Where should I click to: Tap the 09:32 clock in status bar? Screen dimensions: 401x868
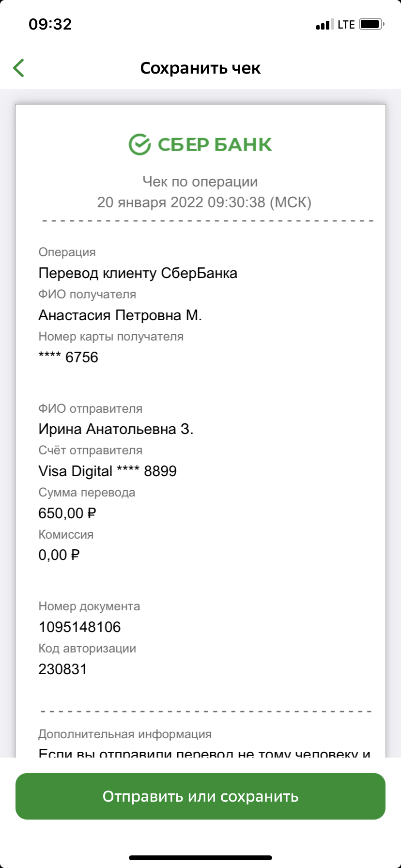click(50, 24)
